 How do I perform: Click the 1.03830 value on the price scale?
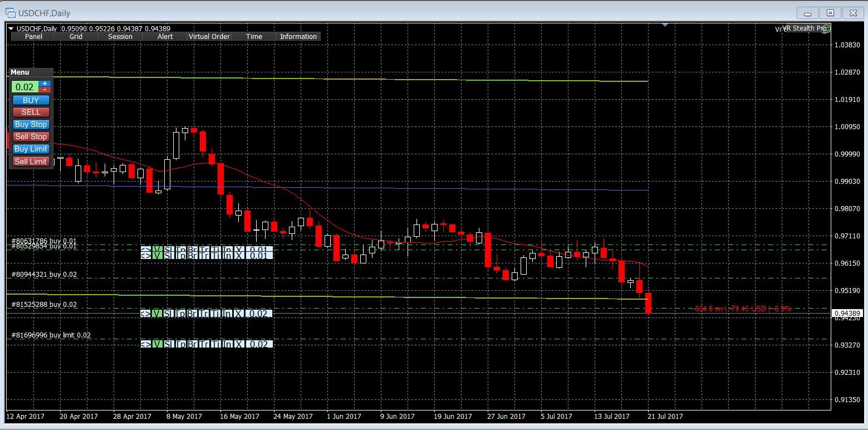[x=847, y=45]
